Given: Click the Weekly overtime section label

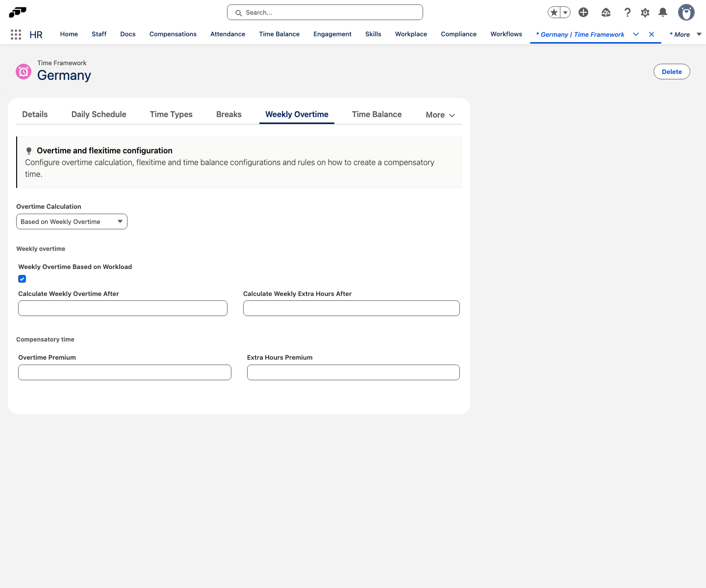Looking at the screenshot, I should pyautogui.click(x=41, y=248).
